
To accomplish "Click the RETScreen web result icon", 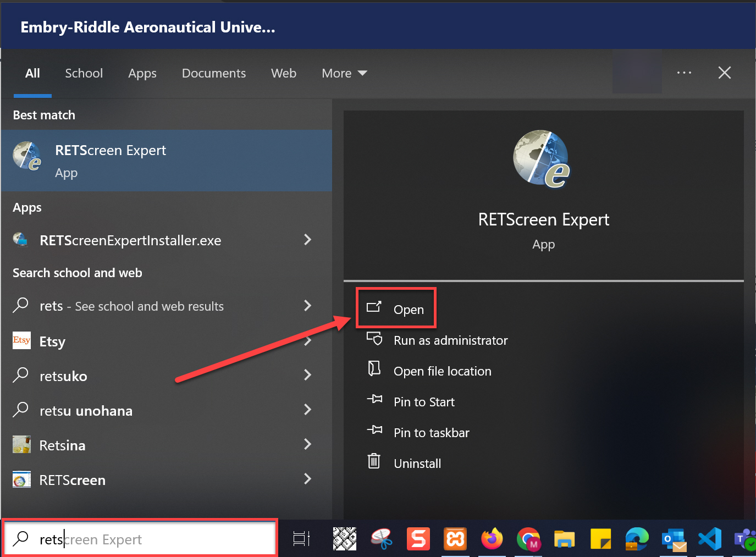I will pos(21,479).
